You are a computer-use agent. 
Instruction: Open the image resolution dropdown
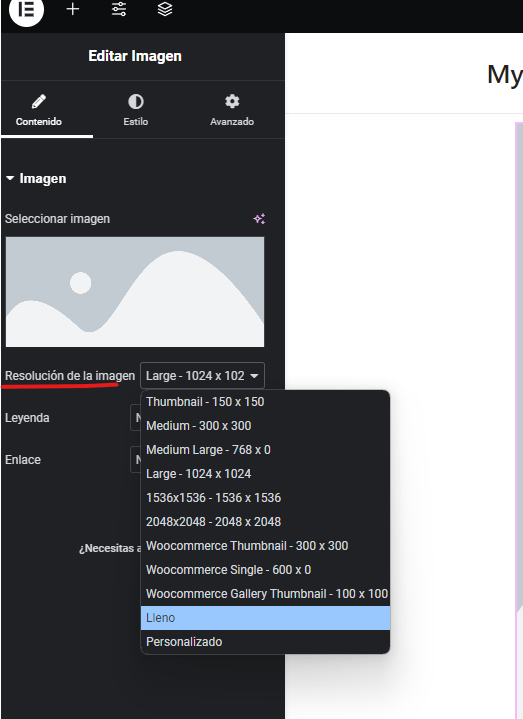pos(202,376)
